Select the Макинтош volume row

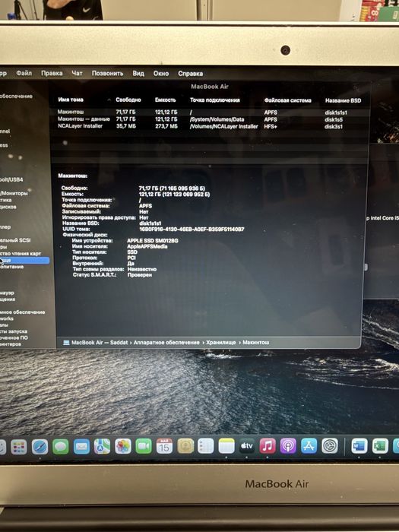point(209,112)
